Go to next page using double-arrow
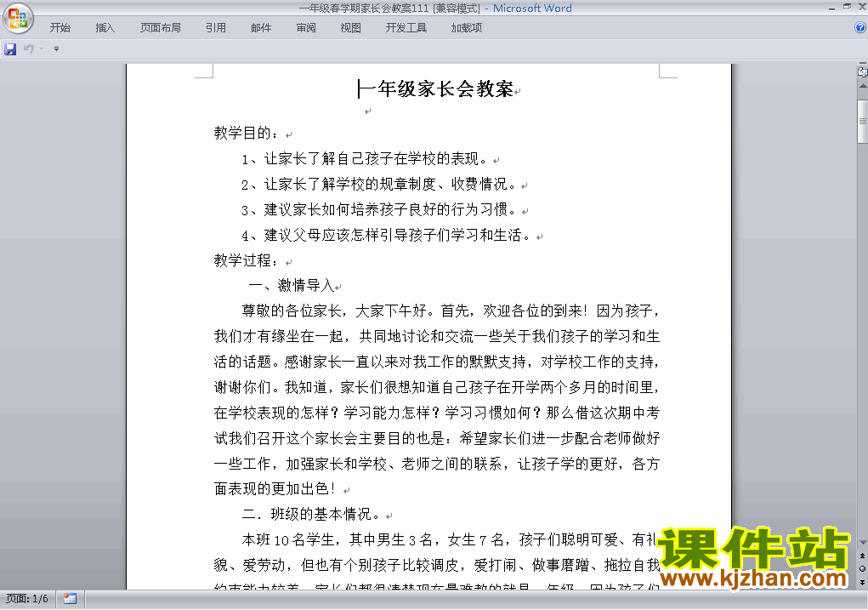Viewport: 868px width, 610px height. (x=862, y=582)
